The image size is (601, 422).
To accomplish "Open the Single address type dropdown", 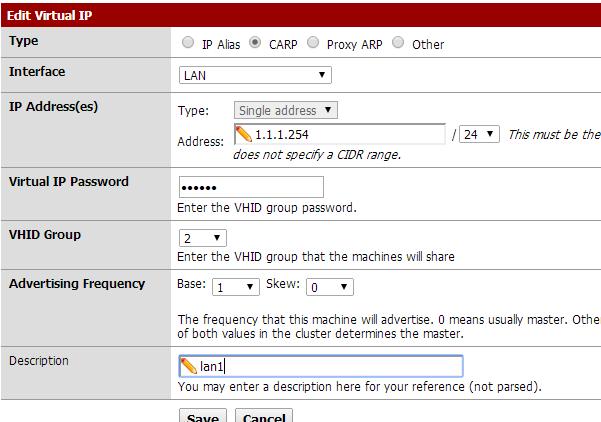I will (x=286, y=110).
